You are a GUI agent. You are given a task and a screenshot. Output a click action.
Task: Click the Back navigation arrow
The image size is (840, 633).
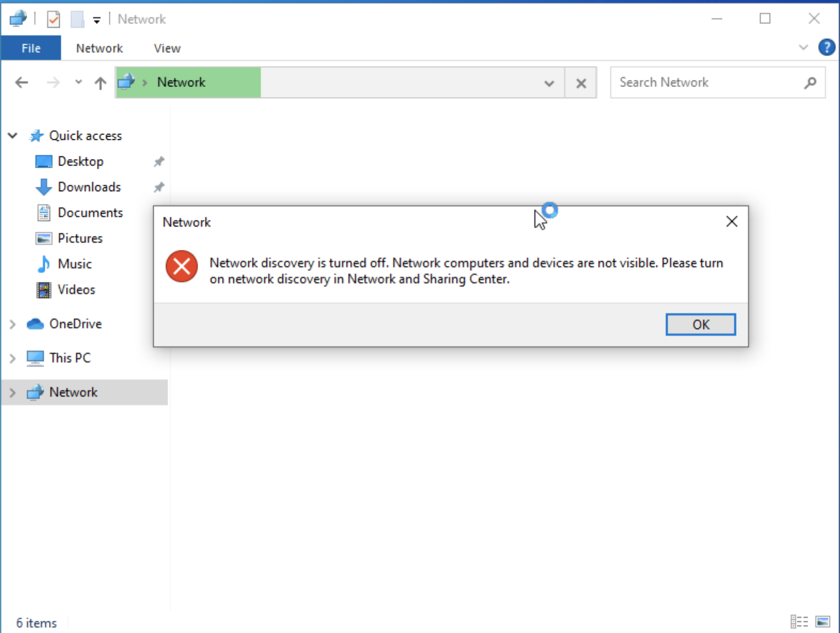click(x=21, y=83)
